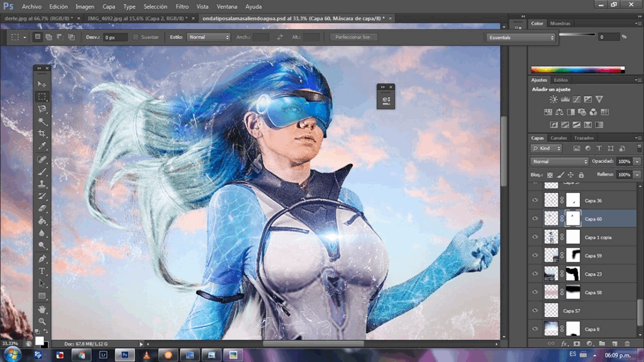The height and width of the screenshot is (362, 644).
Task: Switch to the Canales tab
Action: [558, 138]
